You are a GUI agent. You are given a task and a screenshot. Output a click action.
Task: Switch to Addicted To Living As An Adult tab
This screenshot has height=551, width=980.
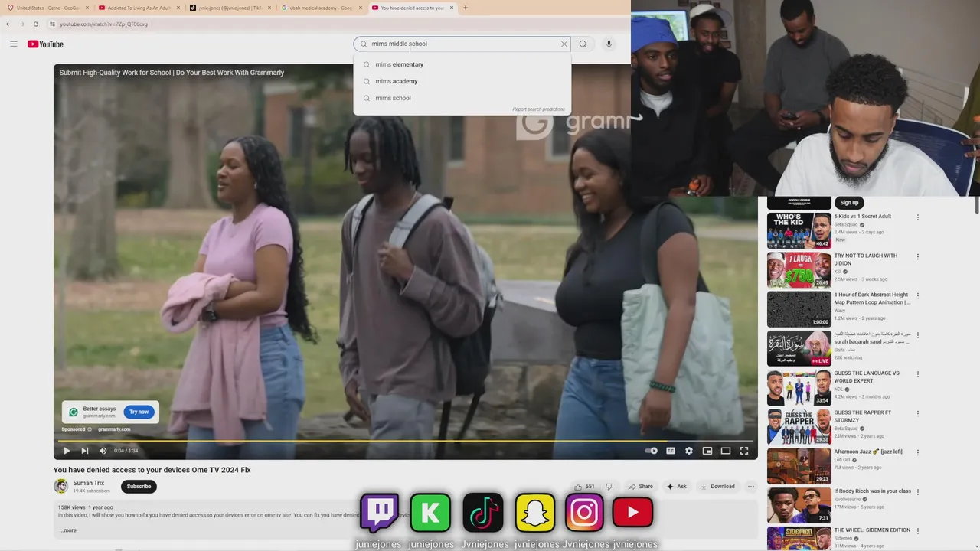[x=139, y=8]
